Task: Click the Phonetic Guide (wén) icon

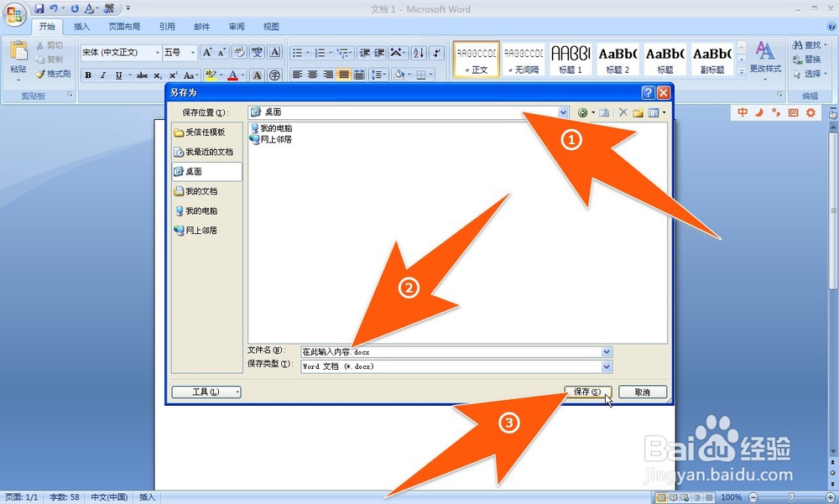Action: click(x=258, y=52)
